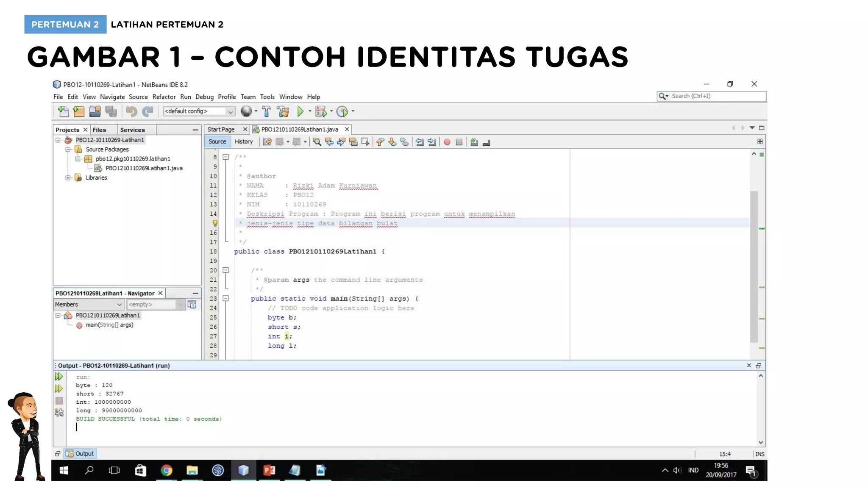Expand the Libraries tree node

click(x=68, y=178)
